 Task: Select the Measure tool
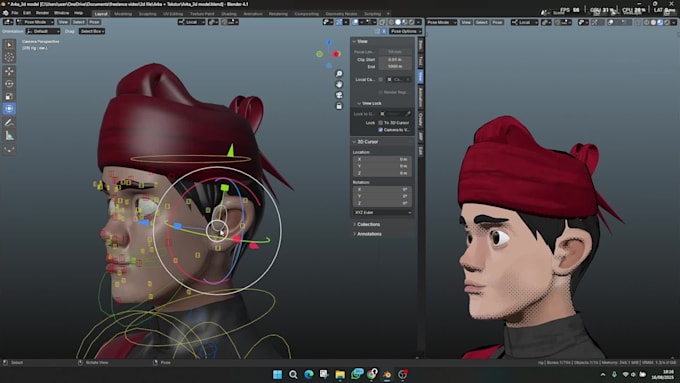[9, 136]
